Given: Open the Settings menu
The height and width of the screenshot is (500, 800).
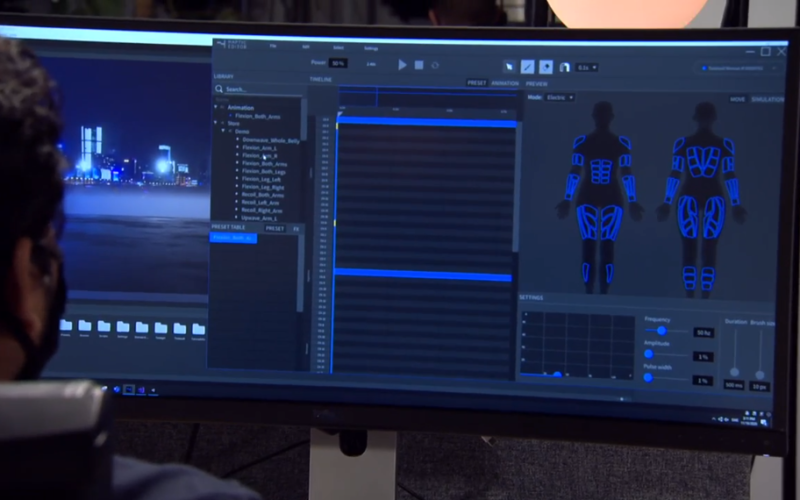Looking at the screenshot, I should pyautogui.click(x=371, y=48).
